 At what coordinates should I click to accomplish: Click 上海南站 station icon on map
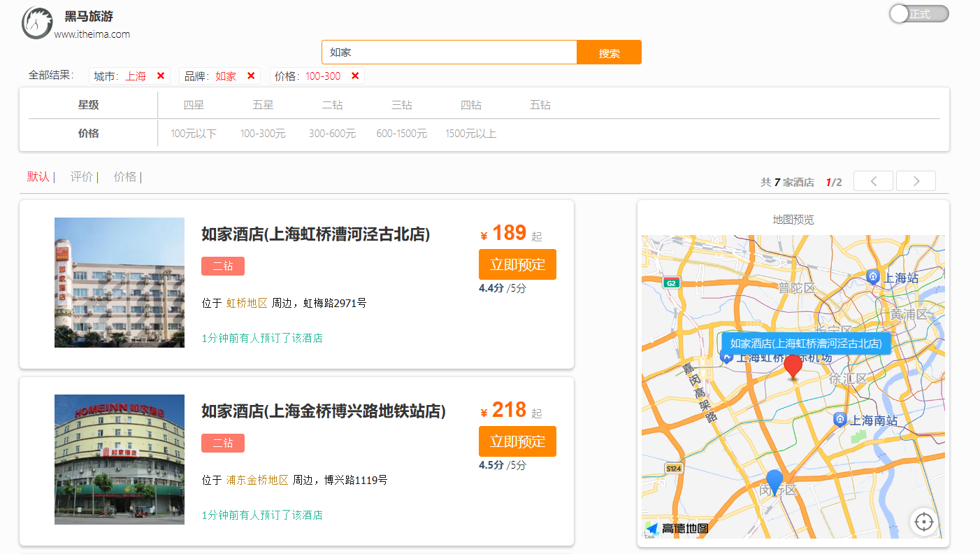(840, 420)
